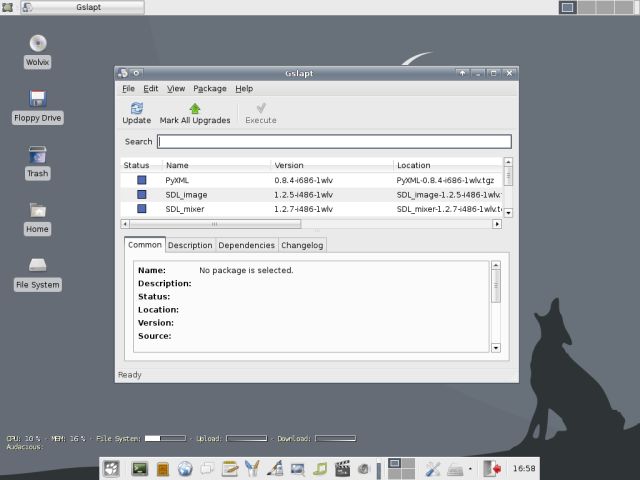Open the Gslapt window menu icon
The image size is (640, 480).
click(123, 73)
